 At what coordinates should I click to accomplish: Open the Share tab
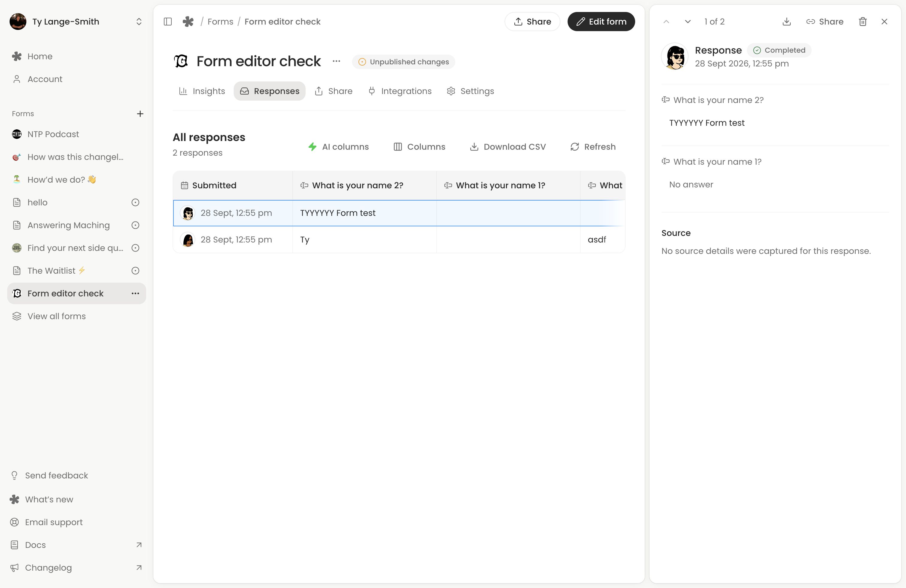pos(333,91)
